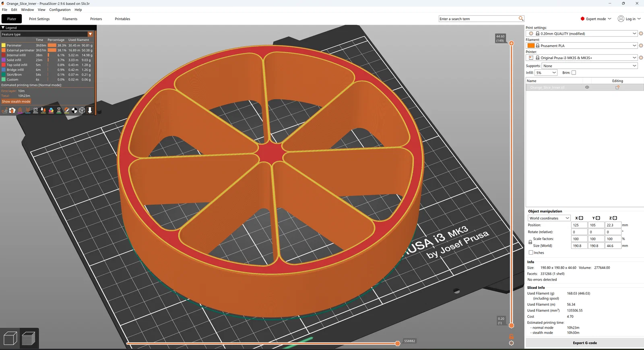Image resolution: width=644 pixels, height=350 pixels.
Task: Click the Export G-code button
Action: coord(585,343)
